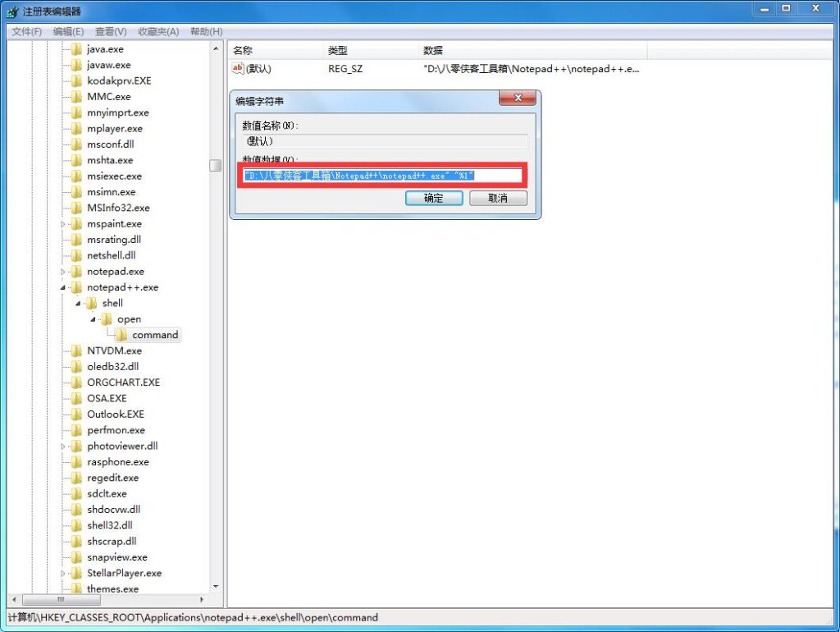Select the netshell.dll folder icon
Screen dimensions: 840x632
[x=76, y=255]
